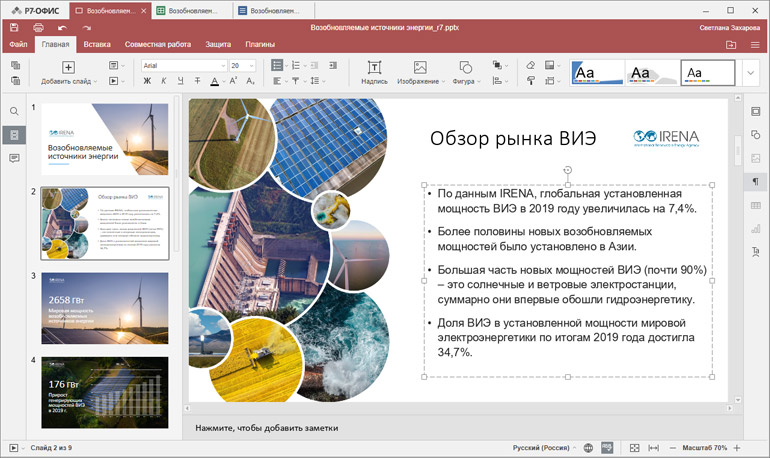Open the font size dropdown showing 20
This screenshot has height=458, width=770.
(250, 65)
